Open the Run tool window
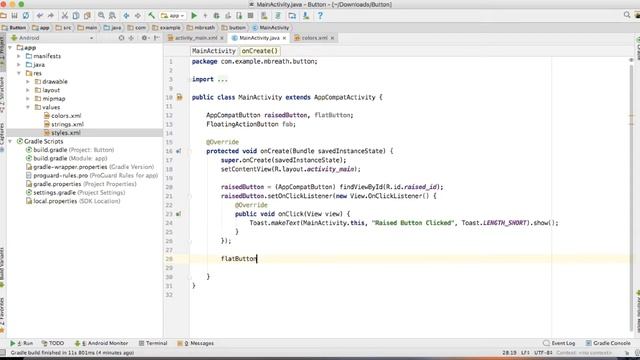Viewport: 640px width, 360px height. 21,343
